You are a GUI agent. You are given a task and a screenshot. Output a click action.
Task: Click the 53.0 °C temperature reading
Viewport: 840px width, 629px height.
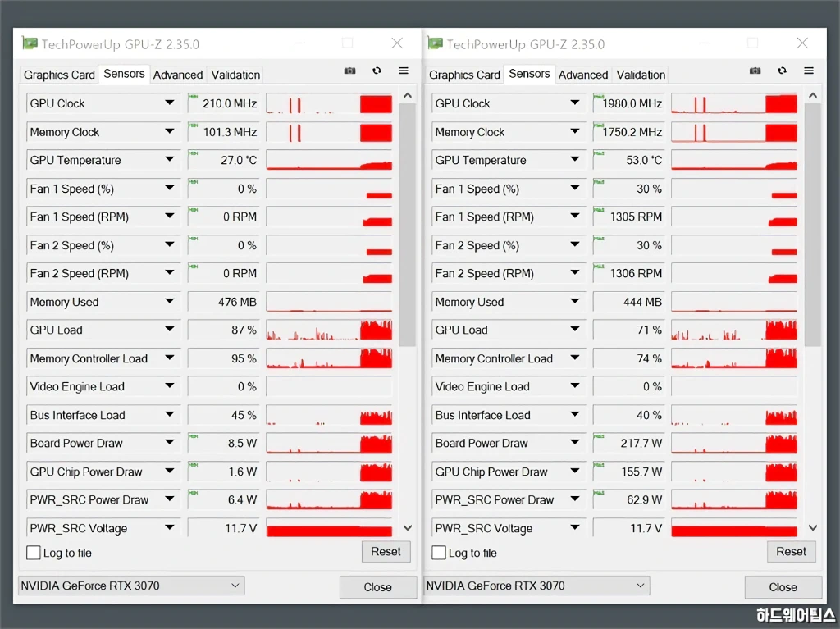pos(645,160)
